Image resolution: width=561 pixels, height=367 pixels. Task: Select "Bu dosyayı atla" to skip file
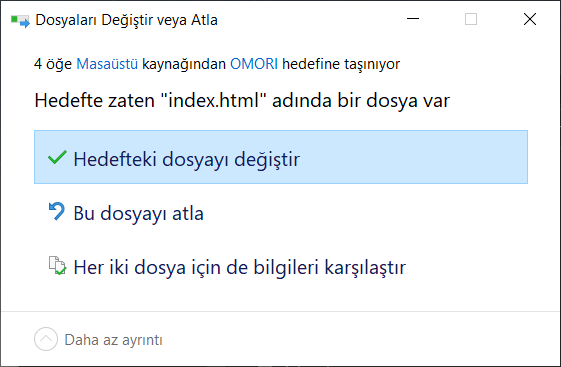pyautogui.click(x=281, y=213)
